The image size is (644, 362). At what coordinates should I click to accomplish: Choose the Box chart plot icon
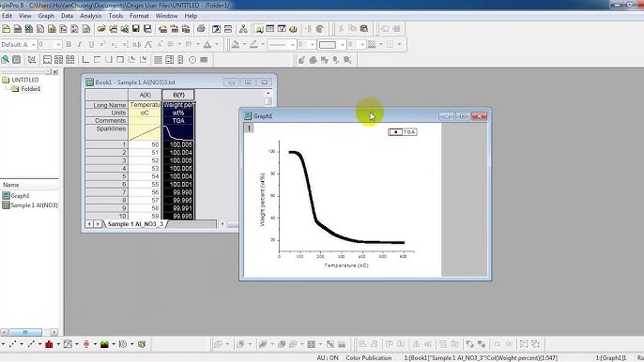pos(85,344)
